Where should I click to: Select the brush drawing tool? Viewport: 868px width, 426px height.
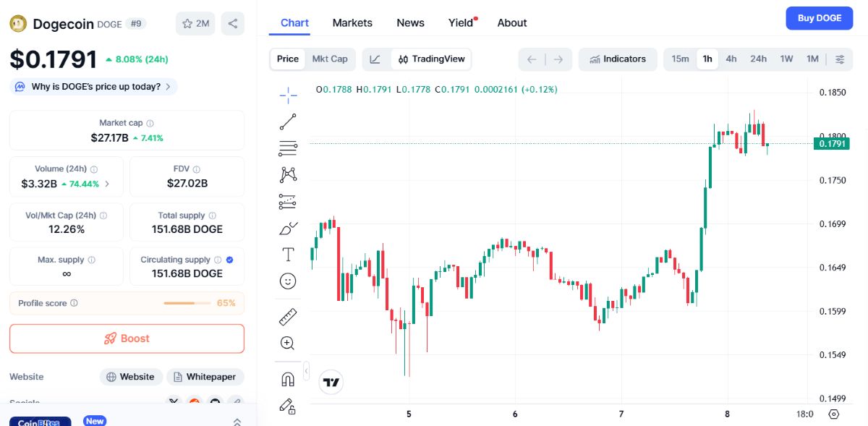pyautogui.click(x=288, y=229)
